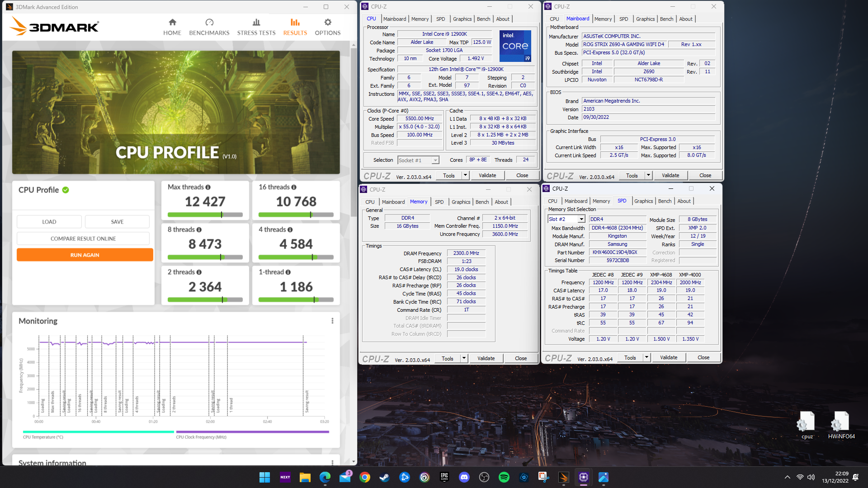
Task: Click COMPARE RESULT ONLINE button
Action: coord(83,239)
